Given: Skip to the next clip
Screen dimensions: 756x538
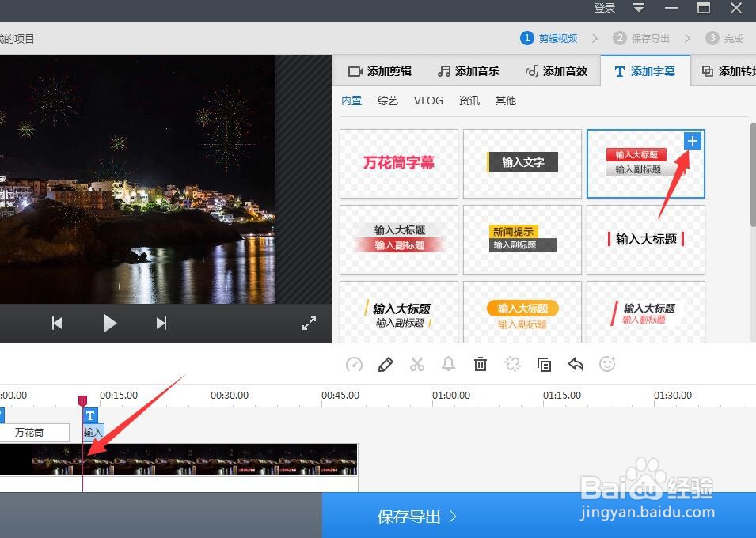Looking at the screenshot, I should click(x=161, y=323).
